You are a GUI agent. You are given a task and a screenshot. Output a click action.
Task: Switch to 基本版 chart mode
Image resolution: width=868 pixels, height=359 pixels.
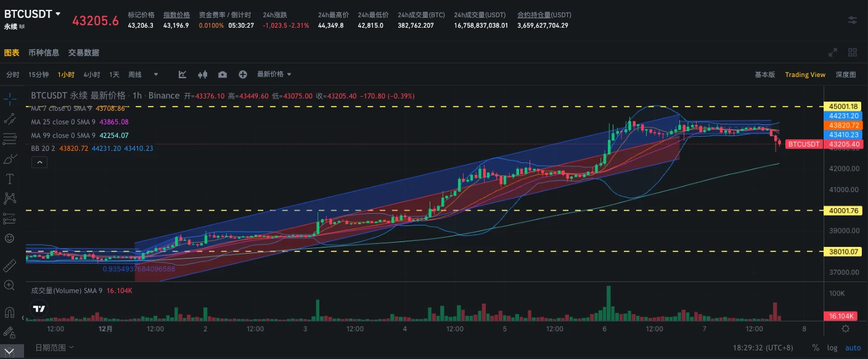pyautogui.click(x=765, y=75)
